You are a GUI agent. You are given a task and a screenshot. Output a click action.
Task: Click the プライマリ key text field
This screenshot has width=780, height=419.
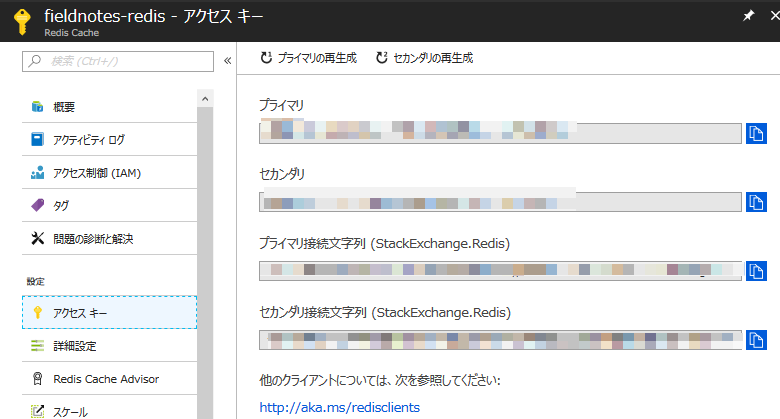pyautogui.click(x=500, y=133)
